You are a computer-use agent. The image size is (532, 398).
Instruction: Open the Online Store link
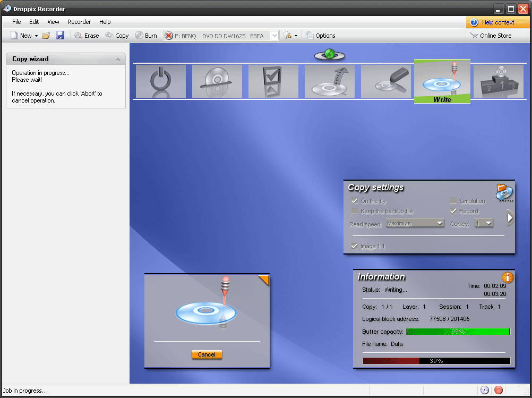pos(491,36)
